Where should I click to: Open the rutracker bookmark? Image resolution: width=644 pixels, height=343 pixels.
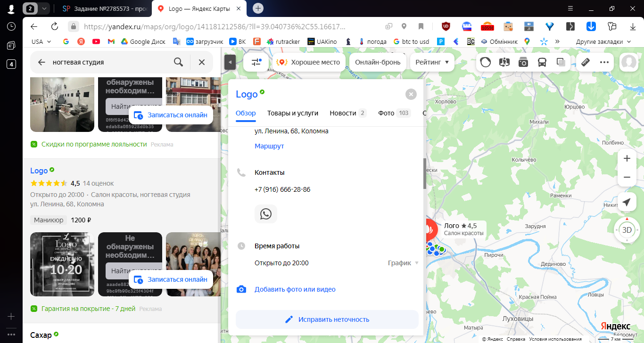pos(283,41)
